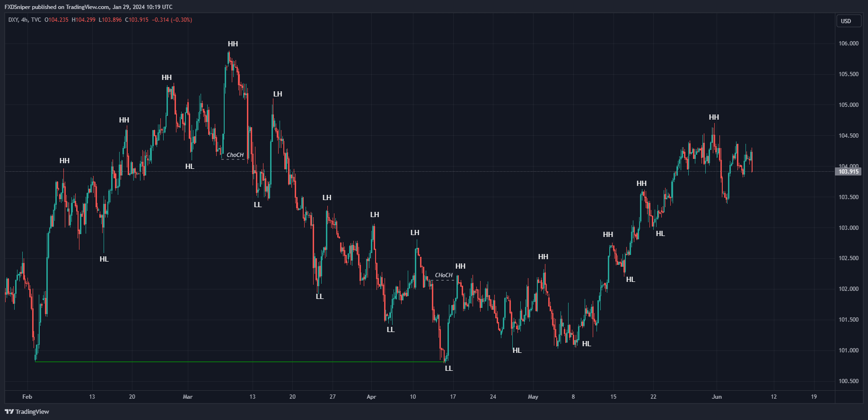Click the May label on time axis
The width and height of the screenshot is (868, 420).
tap(533, 397)
